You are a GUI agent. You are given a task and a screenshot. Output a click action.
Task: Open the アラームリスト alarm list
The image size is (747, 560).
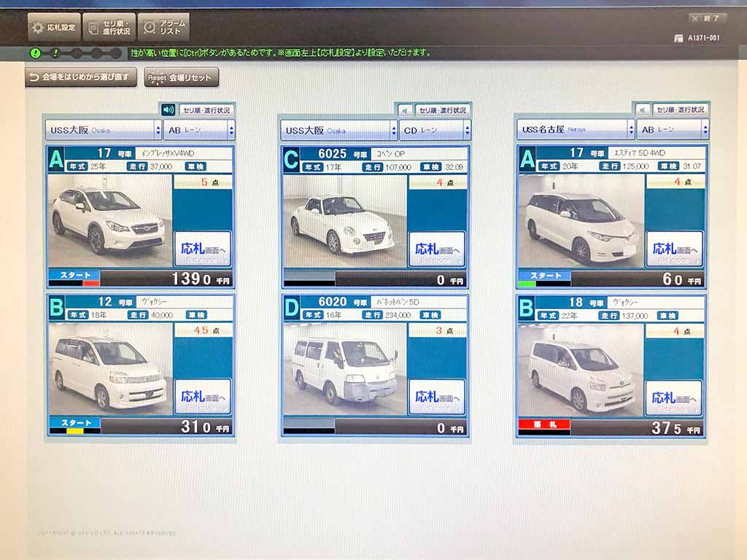coord(164,28)
